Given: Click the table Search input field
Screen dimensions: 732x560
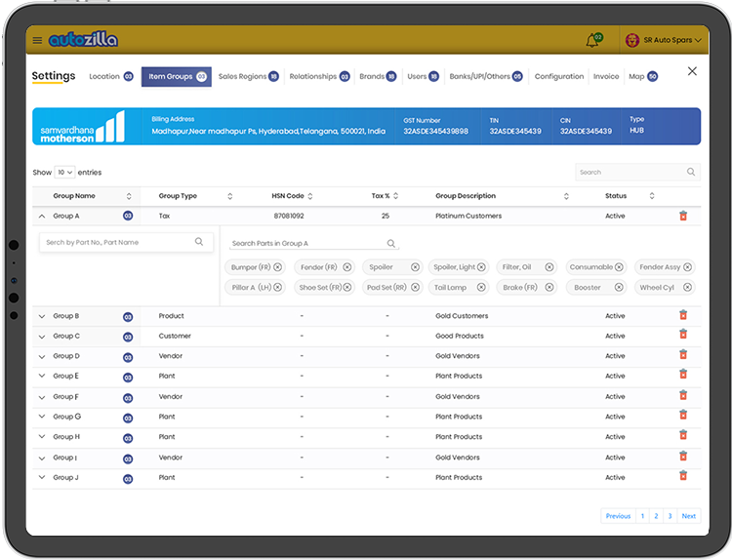Looking at the screenshot, I should 637,173.
